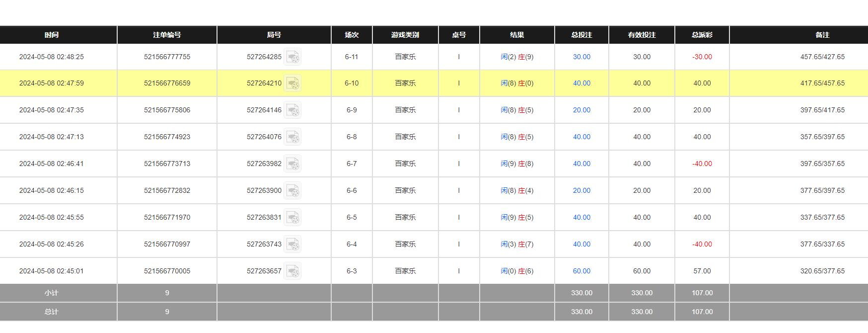Click the 总派彩 column header
Screen dimensions: 868x333
[x=702, y=35]
